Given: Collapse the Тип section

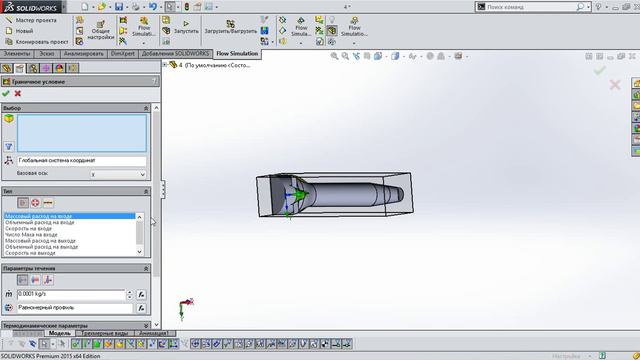Looking at the screenshot, I should (x=146, y=191).
